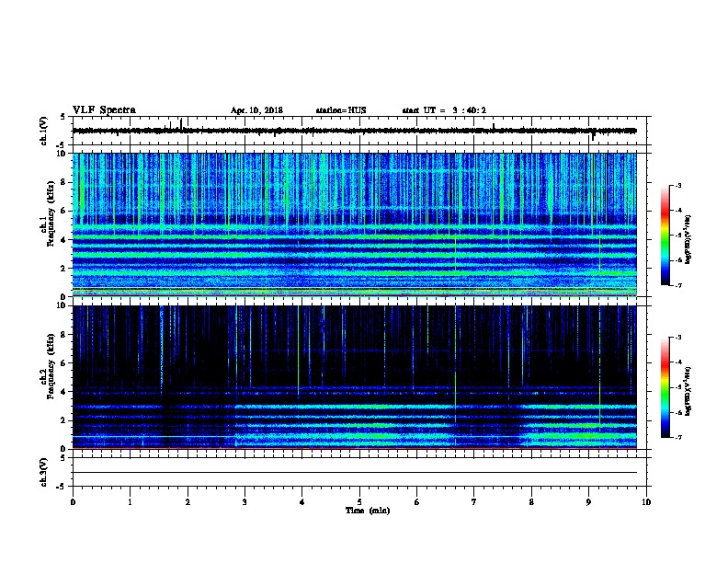Screen dimensions: 728x563
Task: Click time axis tick label "5"
Action: pos(359,502)
